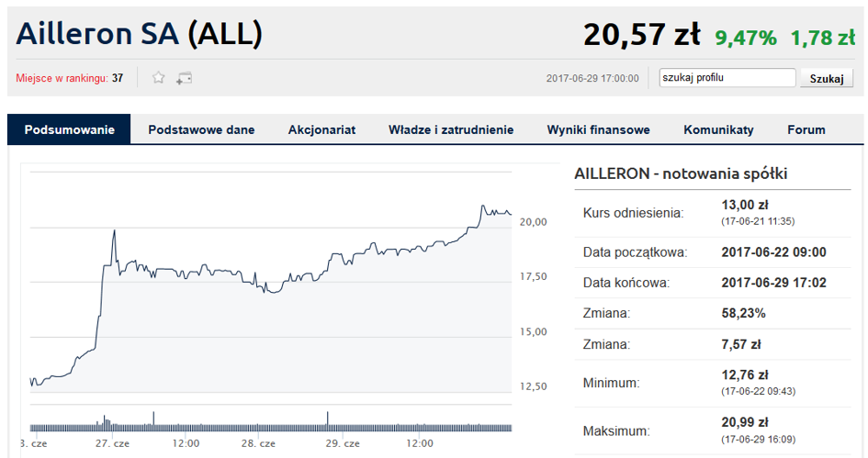Screen dimensions: 868x458
Task: Click the tall volume bar at 29. cze
Action: 327,420
